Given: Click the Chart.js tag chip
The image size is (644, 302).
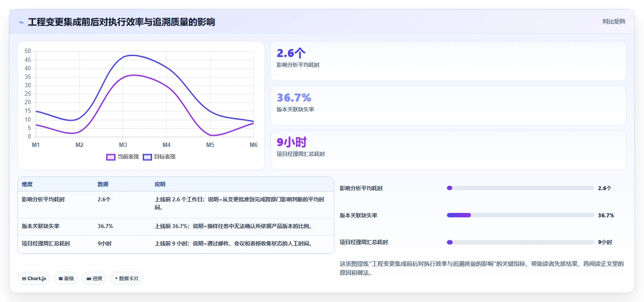Looking at the screenshot, I should pyautogui.click(x=34, y=278).
